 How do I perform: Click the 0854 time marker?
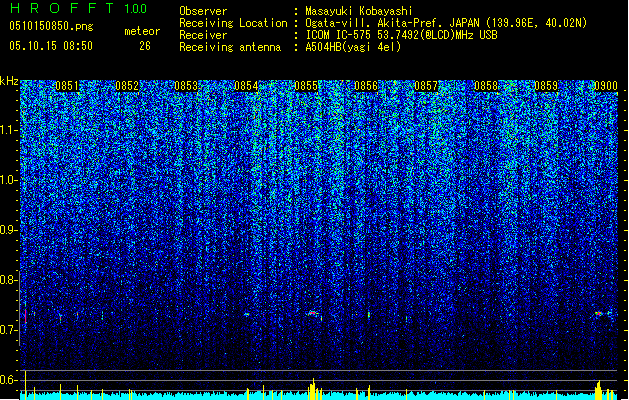246,86
